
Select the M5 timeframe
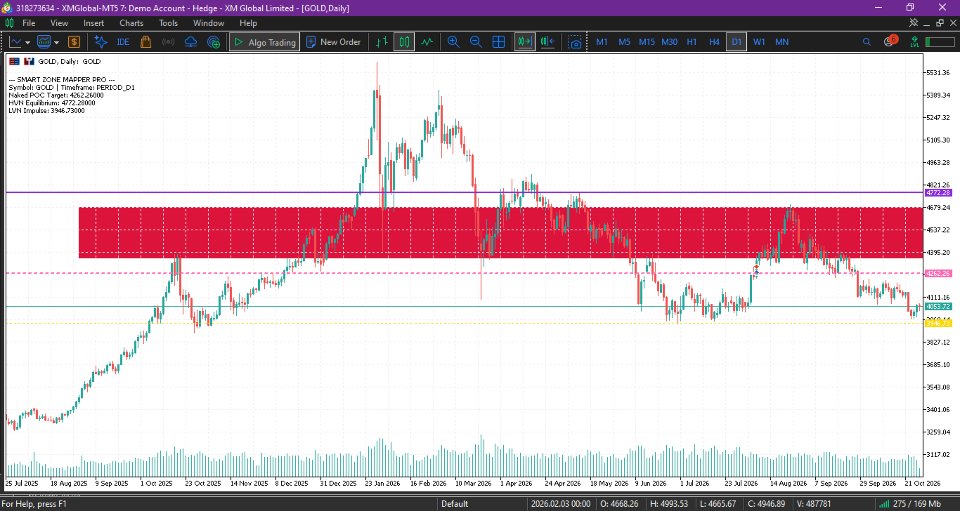624,42
